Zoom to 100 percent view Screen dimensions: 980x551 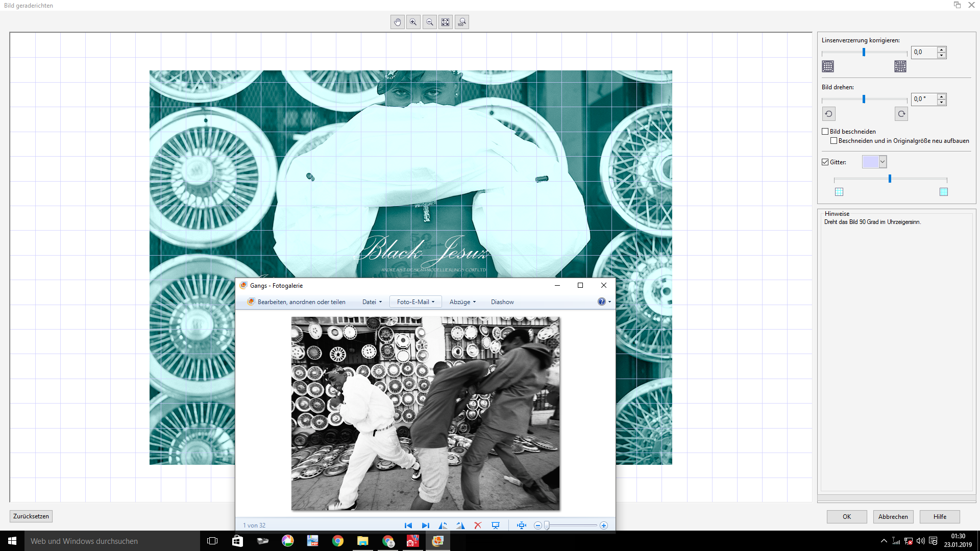[462, 22]
